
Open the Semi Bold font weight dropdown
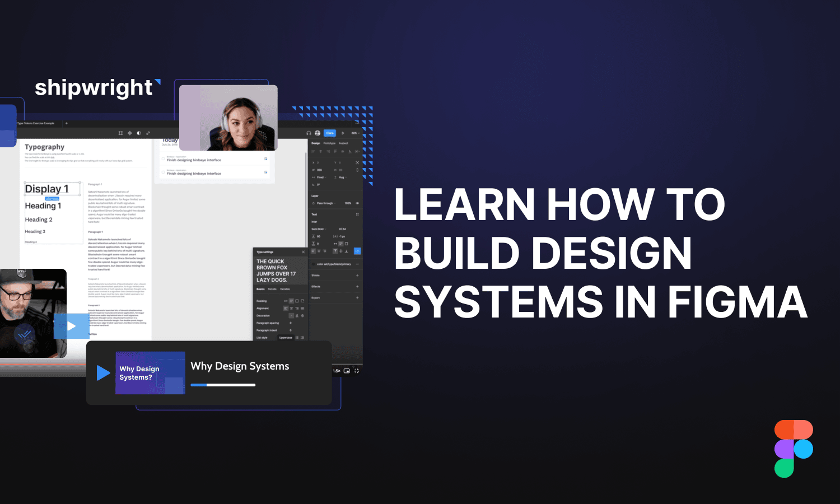tap(319, 229)
